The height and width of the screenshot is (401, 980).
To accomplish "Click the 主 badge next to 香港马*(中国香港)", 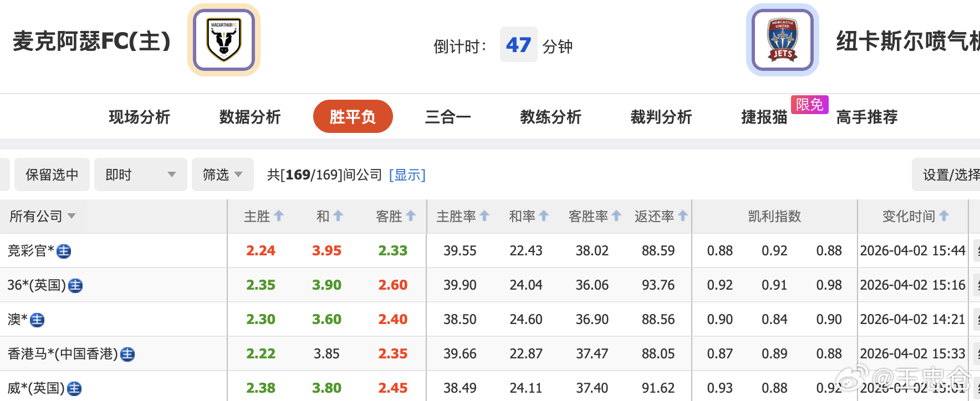I will (x=127, y=354).
